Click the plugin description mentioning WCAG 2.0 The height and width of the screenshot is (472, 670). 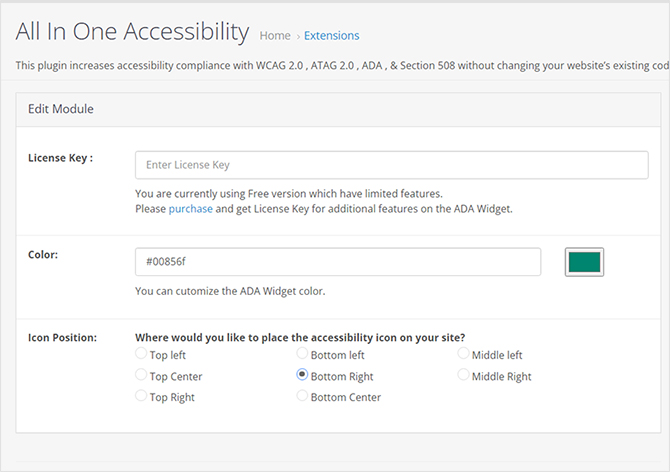tap(343, 65)
